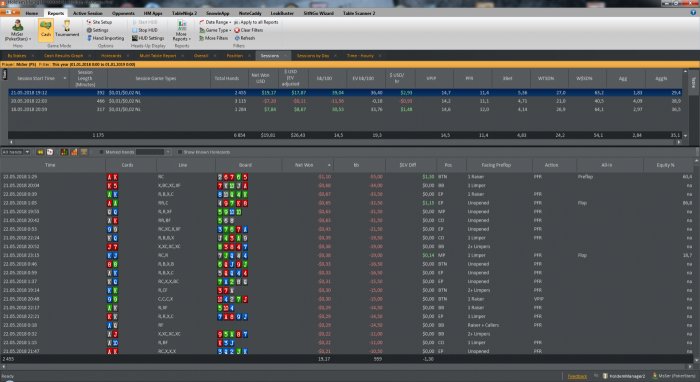The height and width of the screenshot is (382, 700).
Task: Open the Hand Importing option
Action: 105,38
